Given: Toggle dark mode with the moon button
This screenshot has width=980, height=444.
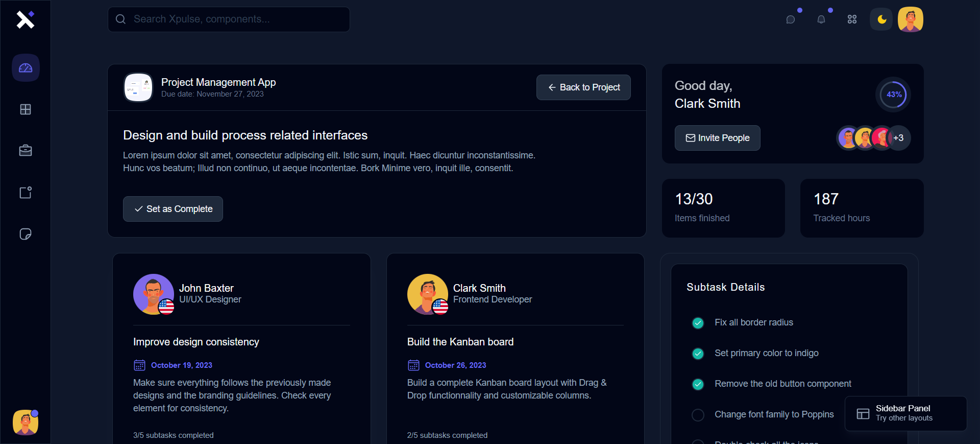Looking at the screenshot, I should click(881, 19).
